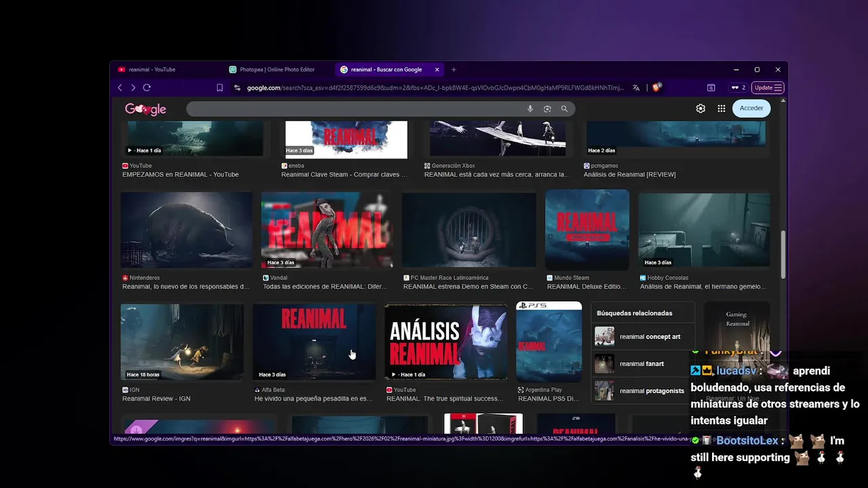Open EMPEZAMOS en REANIMAL - YouTube result

(180, 174)
